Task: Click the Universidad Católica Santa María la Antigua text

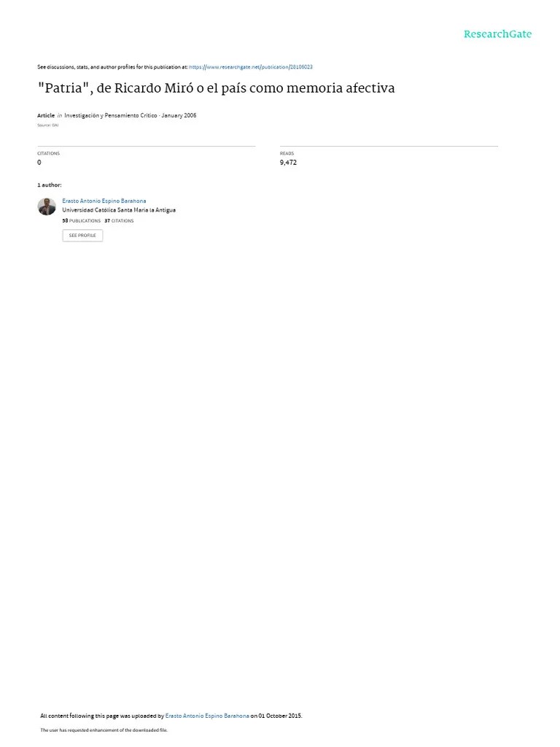Action: coord(119,210)
